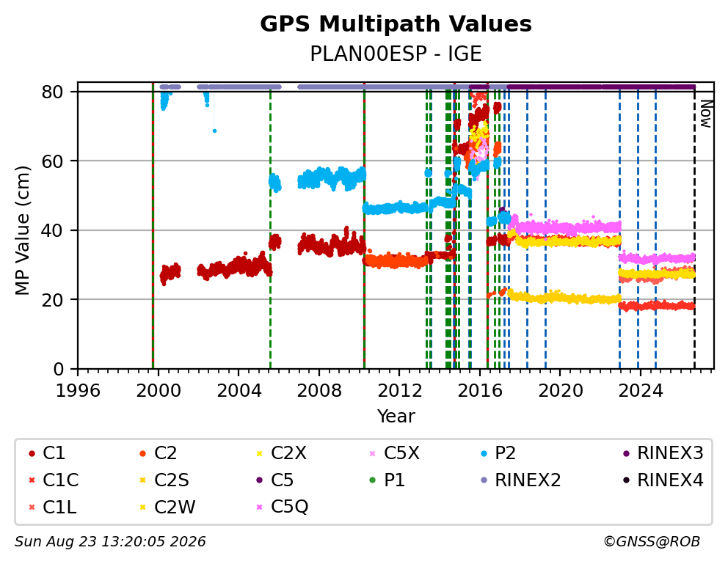Image resolution: width=728 pixels, height=564 pixels.
Task: Click the GNSS@ROB copyright text
Action: 652,542
